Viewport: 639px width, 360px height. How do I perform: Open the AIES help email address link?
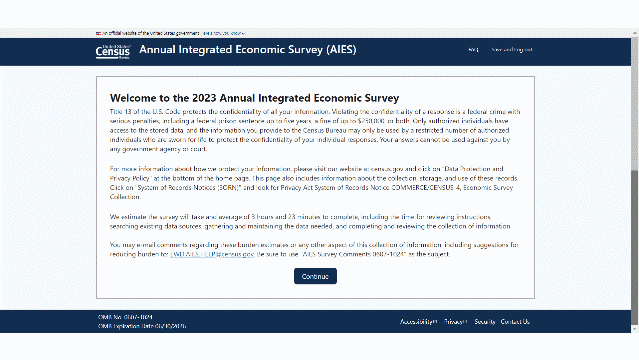click(x=212, y=254)
